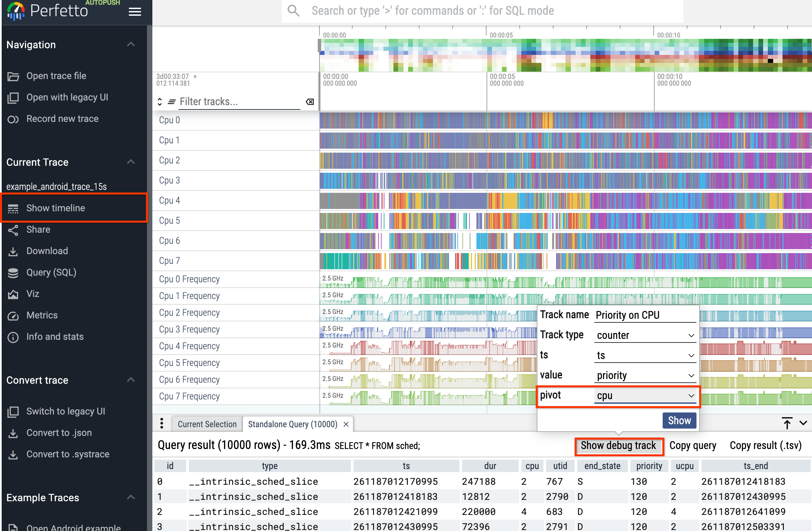Open the hamburger menu beside Perfetto logo
The image size is (812, 531).
pos(135,11)
